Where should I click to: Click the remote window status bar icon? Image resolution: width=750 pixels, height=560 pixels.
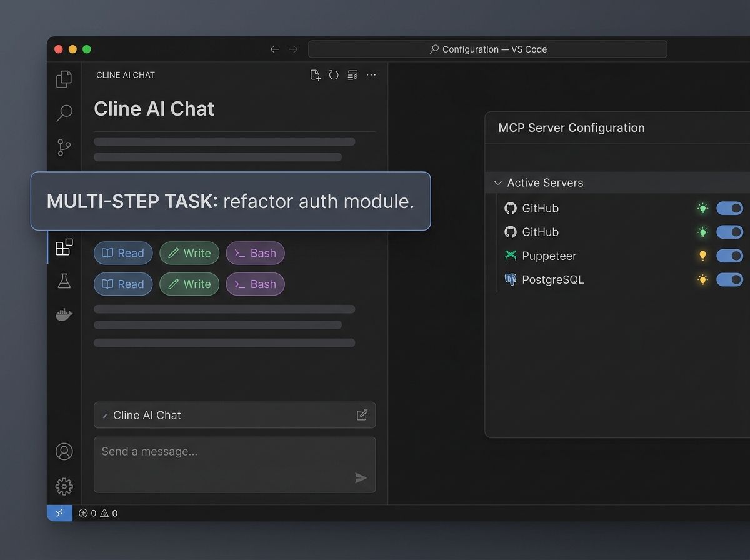coord(59,513)
